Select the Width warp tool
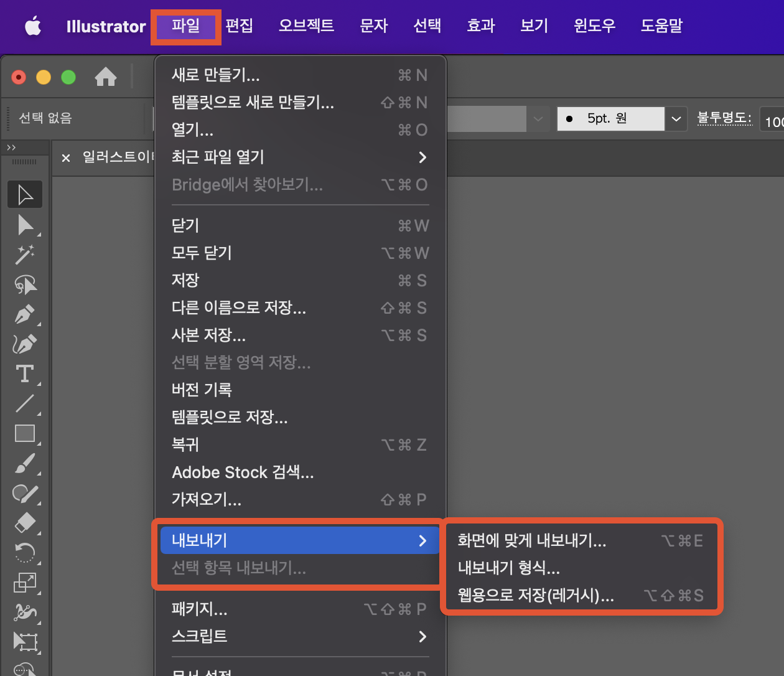Image resolution: width=784 pixels, height=676 pixels. coord(25,612)
